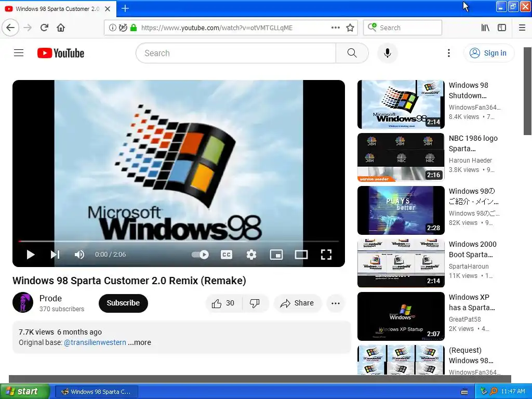Click the YouTube search field
532x399 pixels.
[236, 53]
